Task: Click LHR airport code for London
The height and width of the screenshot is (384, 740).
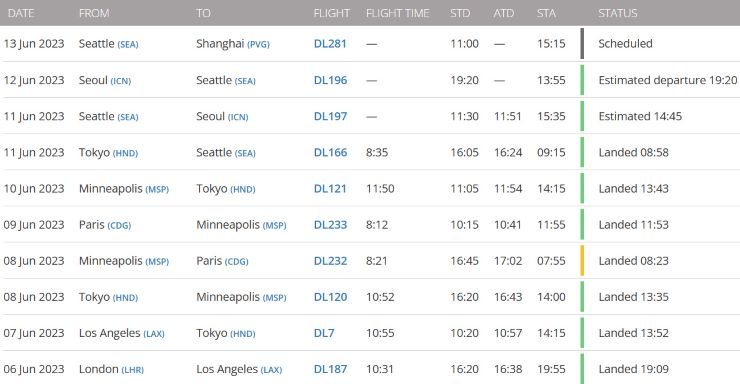Action: 133,370
